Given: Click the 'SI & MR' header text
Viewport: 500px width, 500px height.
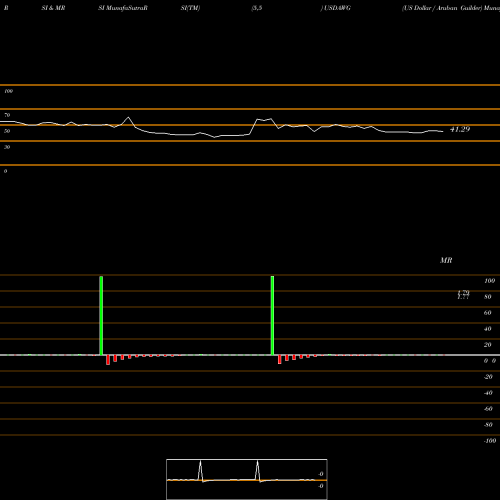Looking at the screenshot, I should pos(53,8).
